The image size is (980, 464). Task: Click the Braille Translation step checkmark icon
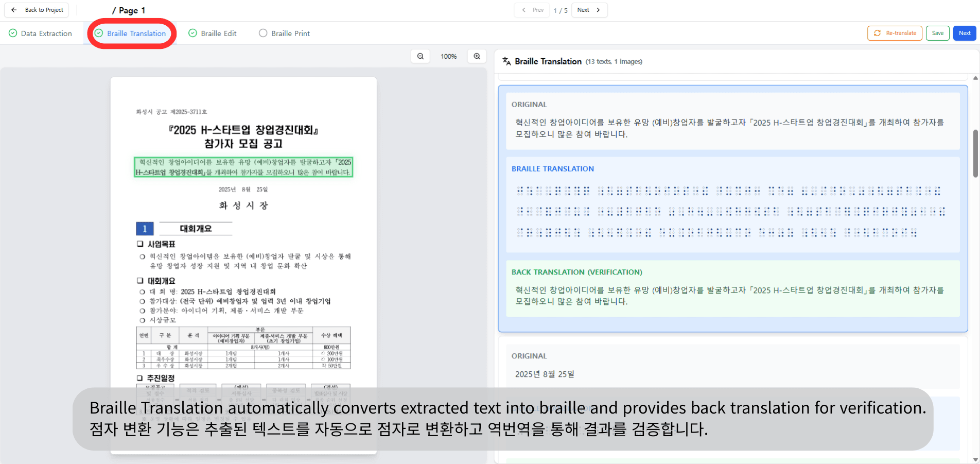(x=99, y=33)
